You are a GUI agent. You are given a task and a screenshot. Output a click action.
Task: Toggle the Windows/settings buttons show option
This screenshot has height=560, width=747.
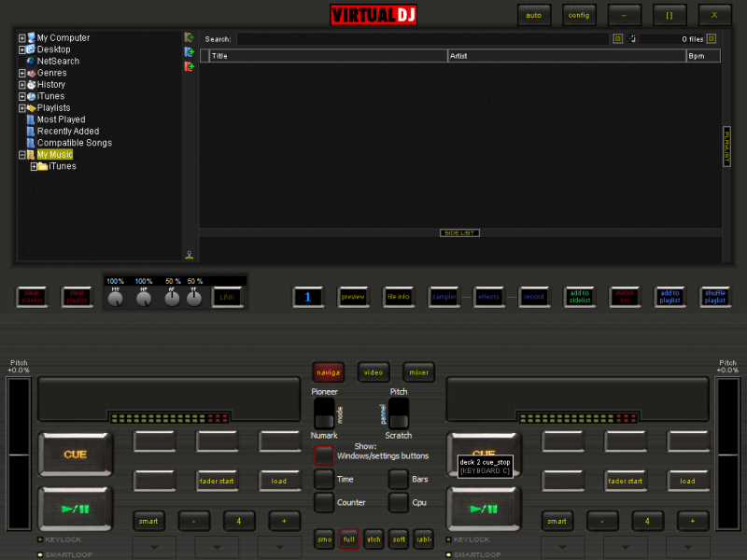324,455
